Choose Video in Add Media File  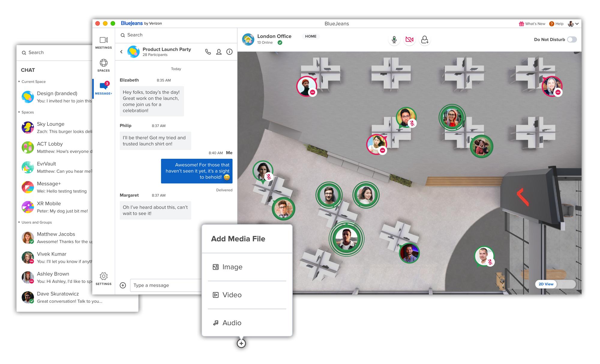tap(247, 295)
